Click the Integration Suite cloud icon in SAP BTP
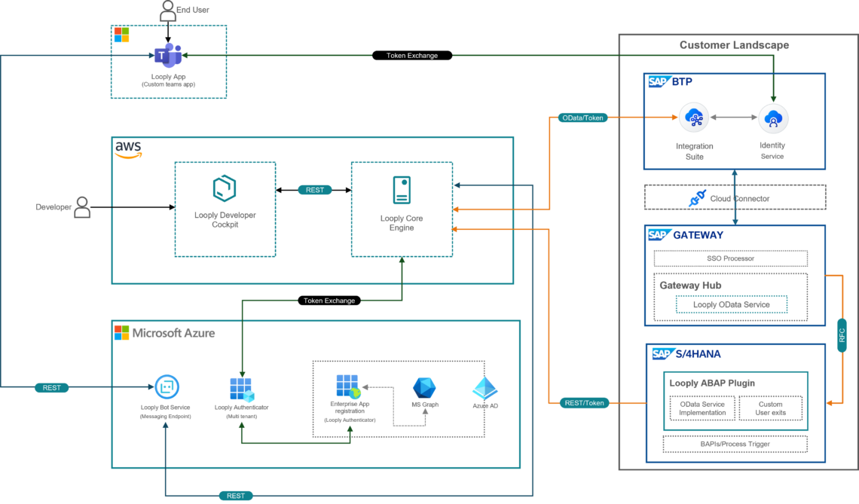Screen dimensions: 859x504 click(694, 118)
